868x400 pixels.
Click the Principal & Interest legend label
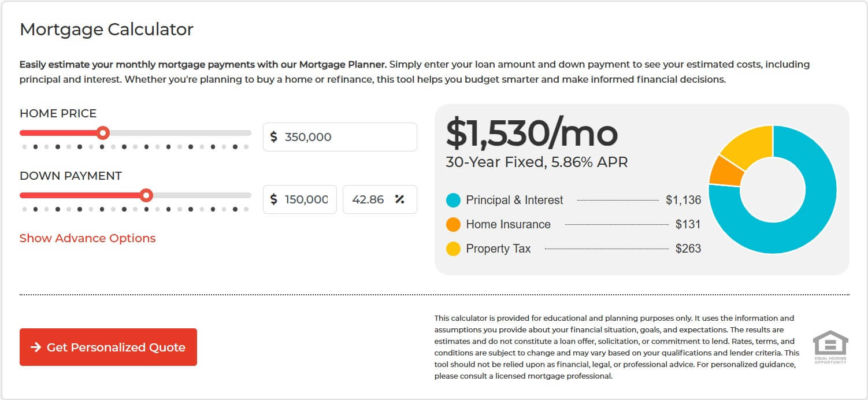tap(514, 200)
